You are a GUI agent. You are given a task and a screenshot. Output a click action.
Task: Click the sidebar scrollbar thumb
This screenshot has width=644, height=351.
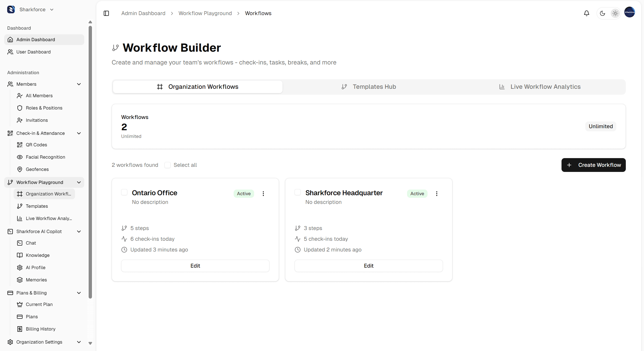click(90, 162)
